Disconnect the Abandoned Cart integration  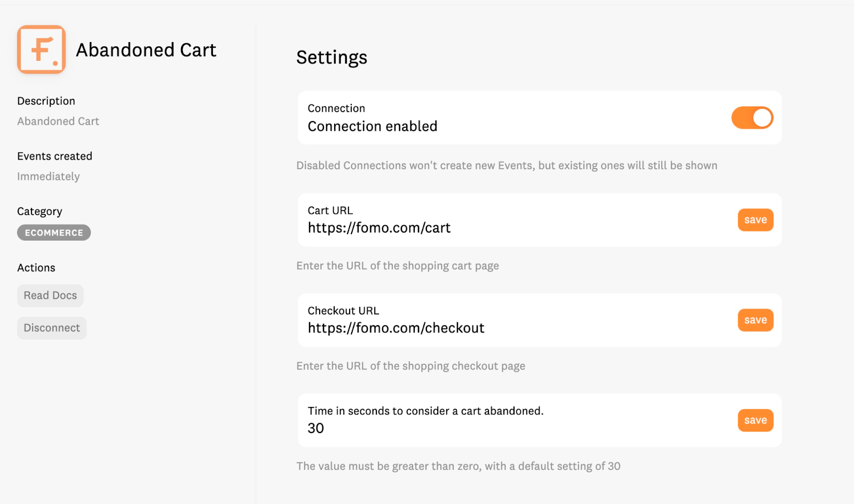coord(51,327)
